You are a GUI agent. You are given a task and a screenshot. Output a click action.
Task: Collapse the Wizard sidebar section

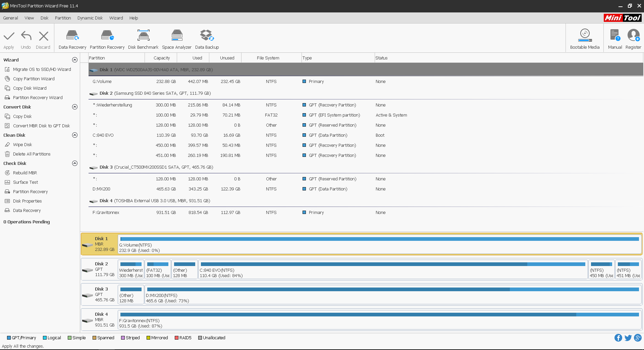pyautogui.click(x=75, y=60)
